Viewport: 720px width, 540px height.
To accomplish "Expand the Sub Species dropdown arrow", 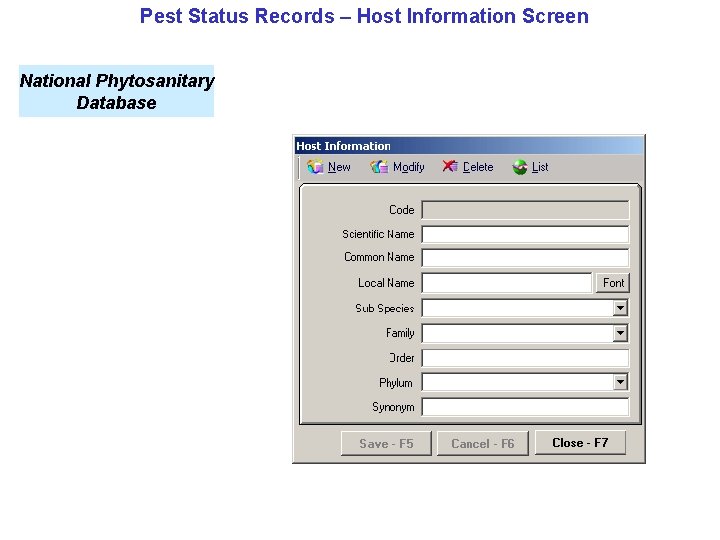I will [x=620, y=308].
